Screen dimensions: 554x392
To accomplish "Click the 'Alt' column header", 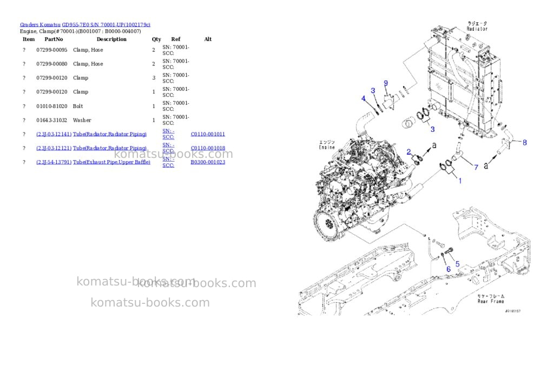I will click(208, 39).
